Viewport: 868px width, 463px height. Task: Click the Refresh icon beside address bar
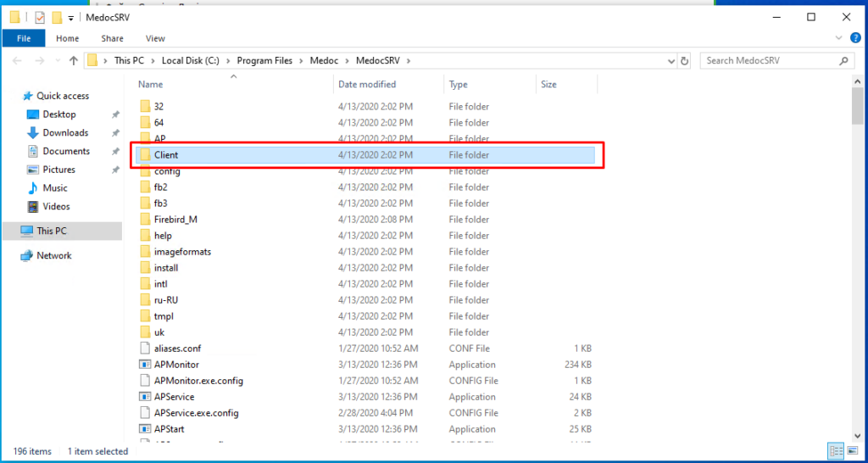pyautogui.click(x=685, y=61)
